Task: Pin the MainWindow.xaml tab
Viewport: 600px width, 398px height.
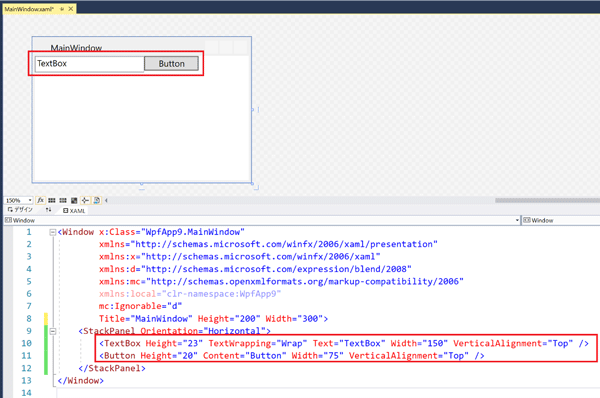Action: [x=62, y=8]
